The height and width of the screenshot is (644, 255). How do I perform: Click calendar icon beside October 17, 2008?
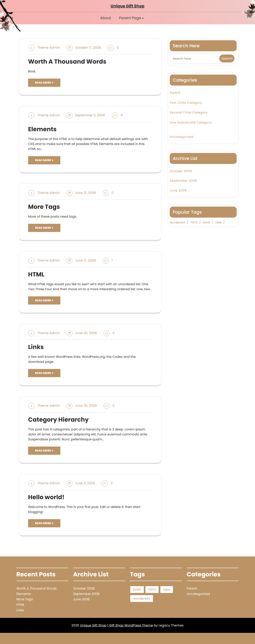pyautogui.click(x=70, y=48)
